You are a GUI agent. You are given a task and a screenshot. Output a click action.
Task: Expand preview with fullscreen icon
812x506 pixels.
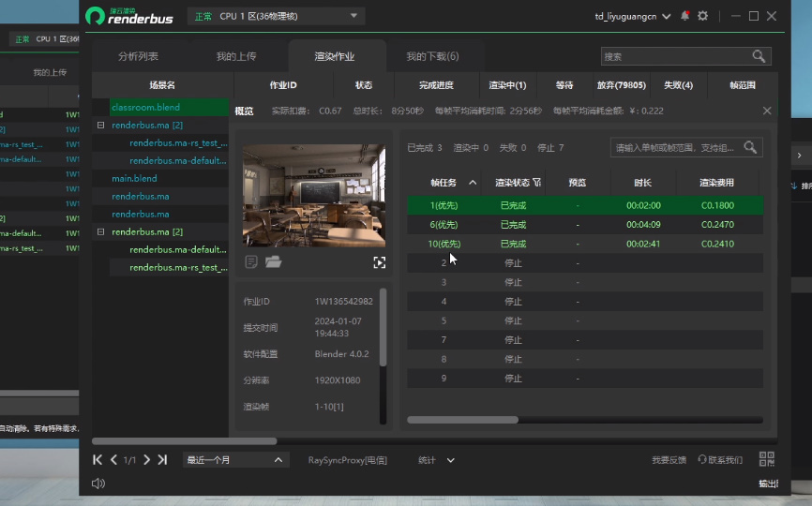(379, 262)
